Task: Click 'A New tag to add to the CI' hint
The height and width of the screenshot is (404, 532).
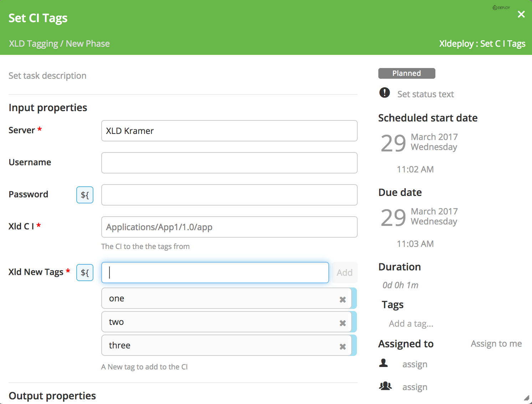Action: (144, 367)
